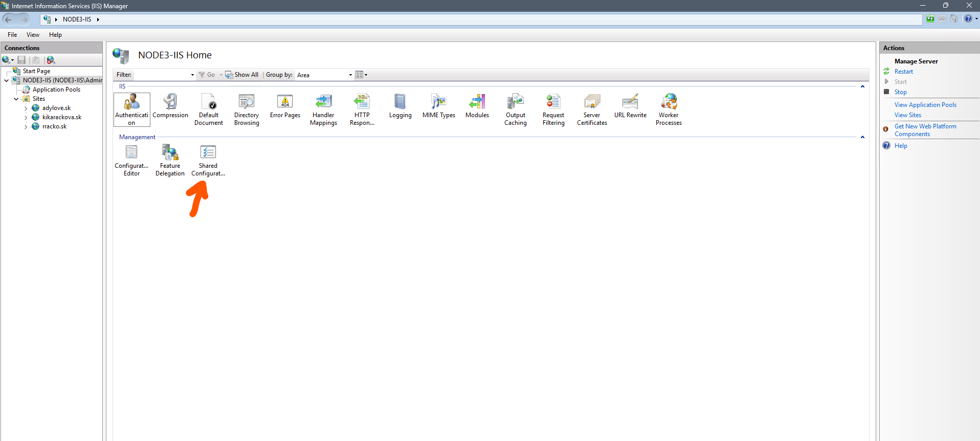Click the View Application Pools link
The height and width of the screenshot is (441, 980).
pyautogui.click(x=925, y=105)
